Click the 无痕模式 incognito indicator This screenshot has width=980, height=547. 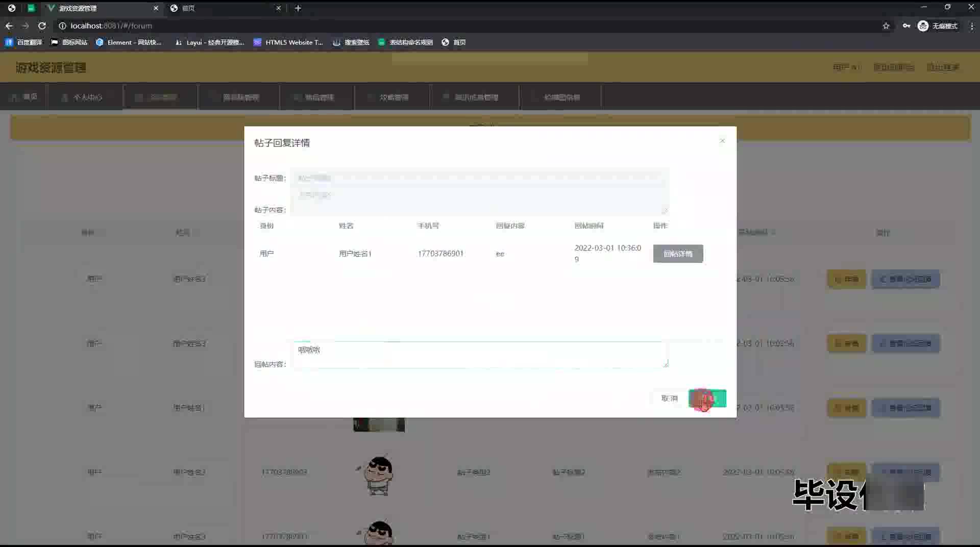(x=938, y=26)
